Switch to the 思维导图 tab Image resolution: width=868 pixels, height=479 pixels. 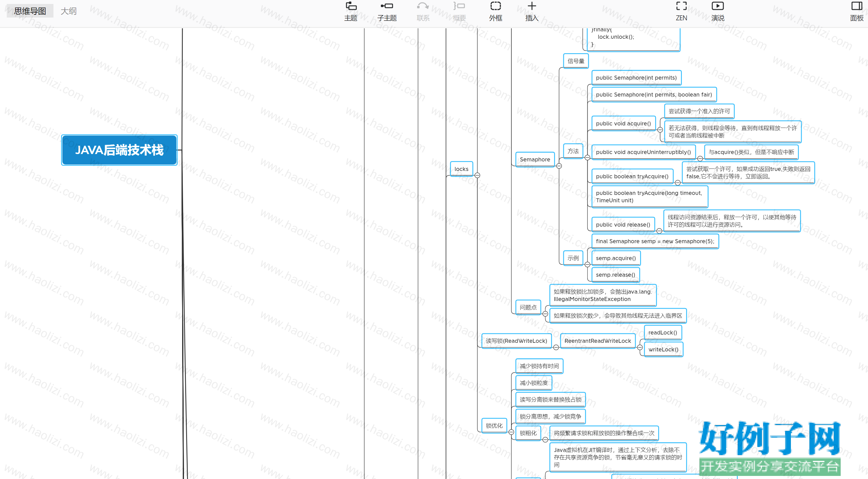coord(30,11)
